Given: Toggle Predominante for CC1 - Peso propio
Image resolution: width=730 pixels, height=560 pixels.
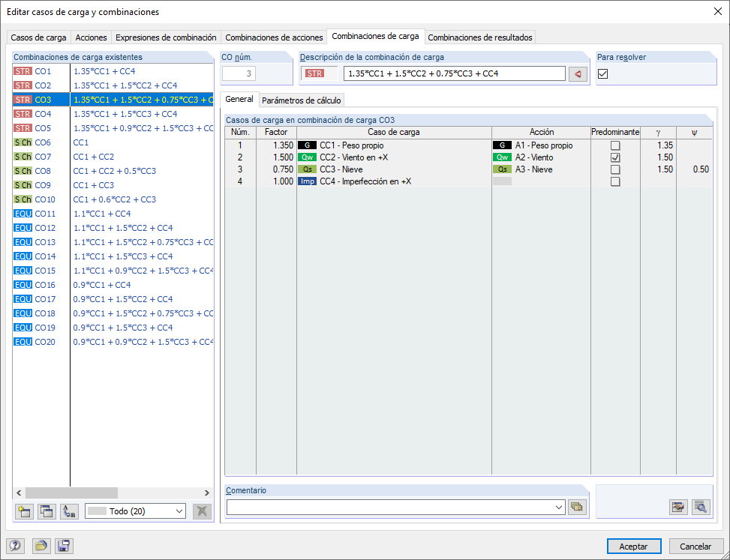Looking at the screenshot, I should (615, 145).
